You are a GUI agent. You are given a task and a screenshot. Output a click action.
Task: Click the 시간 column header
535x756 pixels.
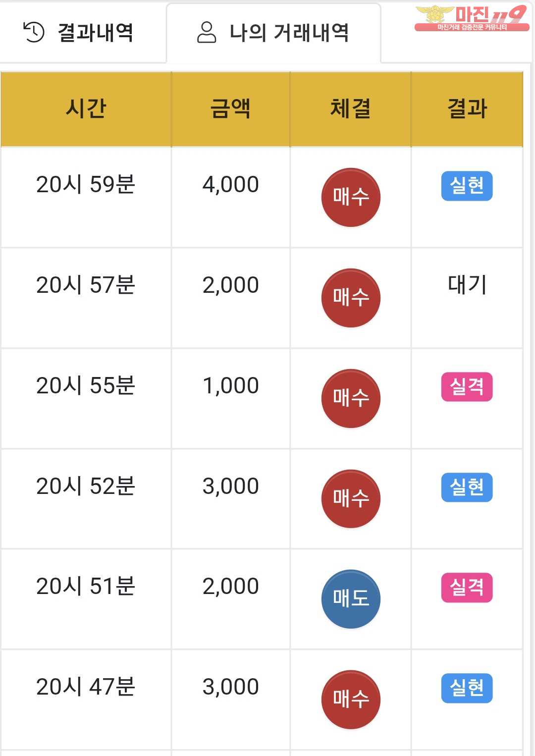[x=86, y=109]
